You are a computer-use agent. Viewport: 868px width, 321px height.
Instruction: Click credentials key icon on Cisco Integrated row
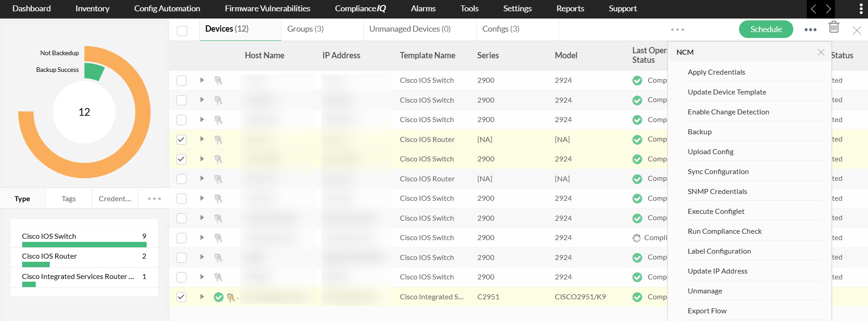231,297
